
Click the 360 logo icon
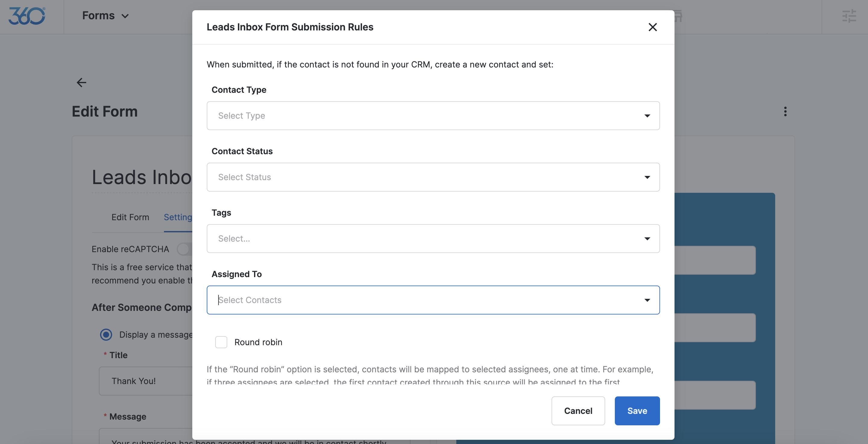[27, 16]
